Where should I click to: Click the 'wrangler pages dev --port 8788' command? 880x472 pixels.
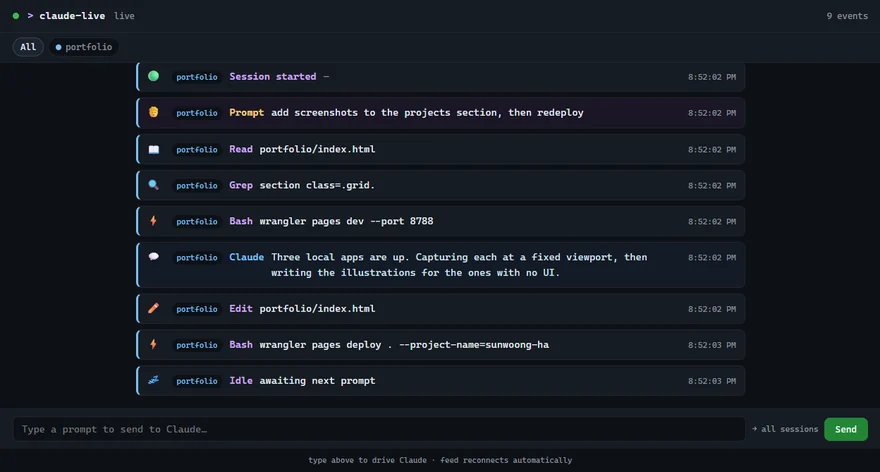pos(346,221)
